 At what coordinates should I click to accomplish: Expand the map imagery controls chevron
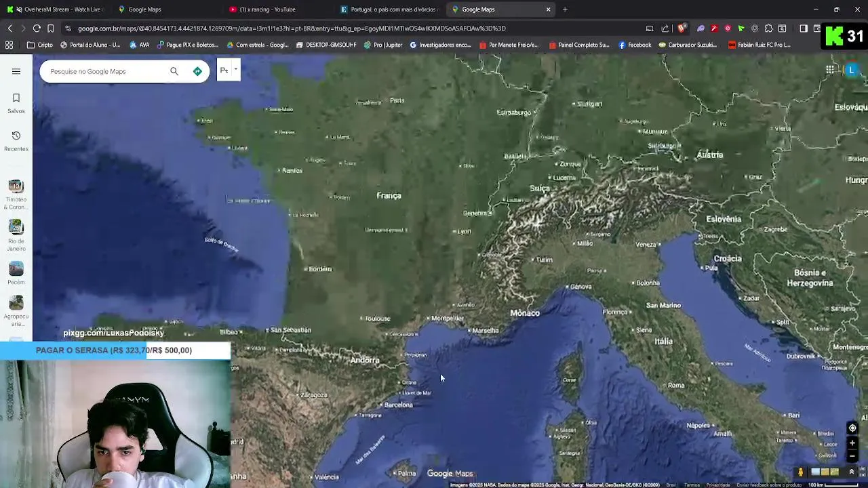[x=852, y=472]
